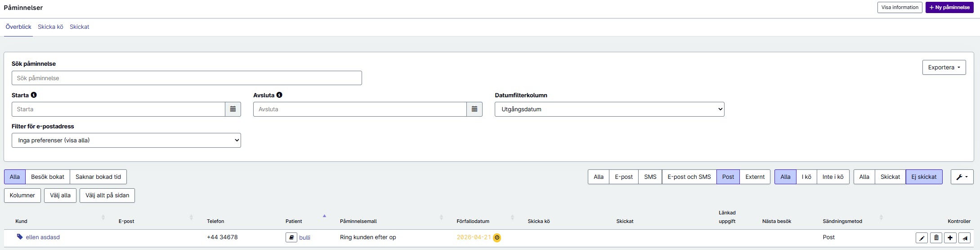
Task: Toggle the Besök bokat filter
Action: click(48, 177)
